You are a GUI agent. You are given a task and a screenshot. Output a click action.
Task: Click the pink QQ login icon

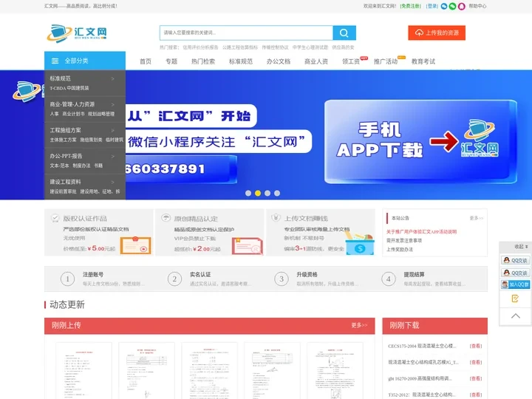click(461, 6)
